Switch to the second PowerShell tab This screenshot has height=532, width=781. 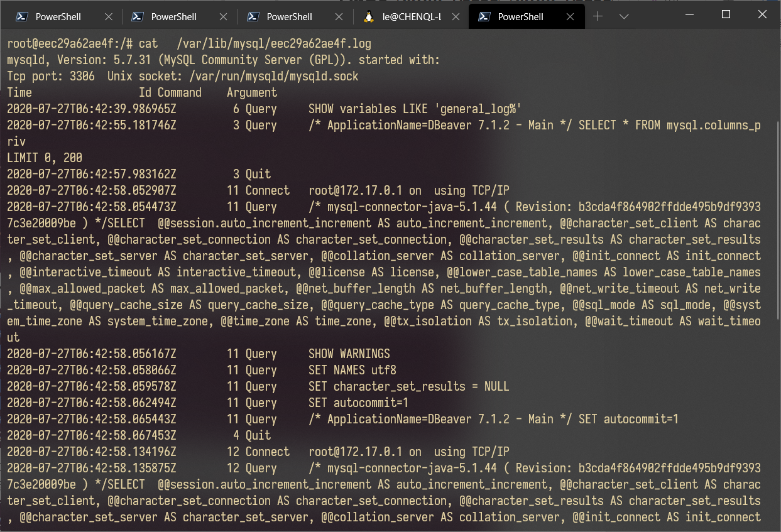173,17
